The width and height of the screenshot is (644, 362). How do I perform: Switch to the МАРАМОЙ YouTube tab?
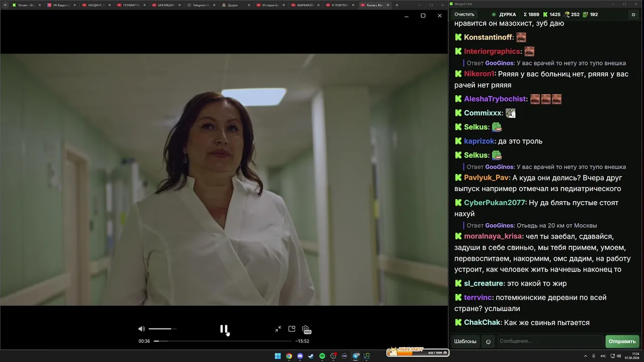(305, 5)
